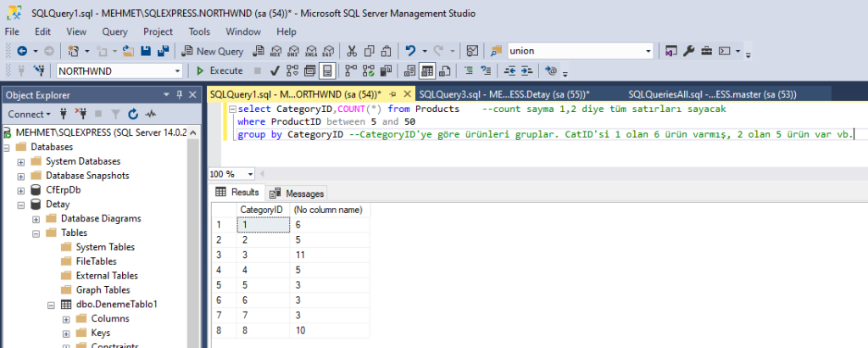Image resolution: width=868 pixels, height=348 pixels.
Task: Click the MDX query icon
Action: [275, 51]
